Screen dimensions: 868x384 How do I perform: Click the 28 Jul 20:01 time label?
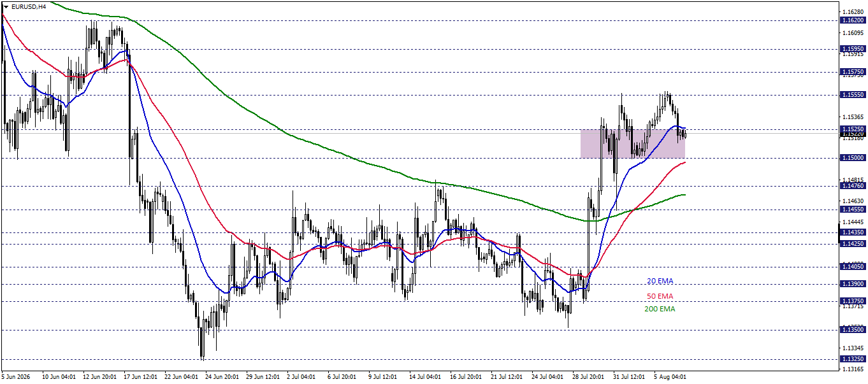click(588, 377)
